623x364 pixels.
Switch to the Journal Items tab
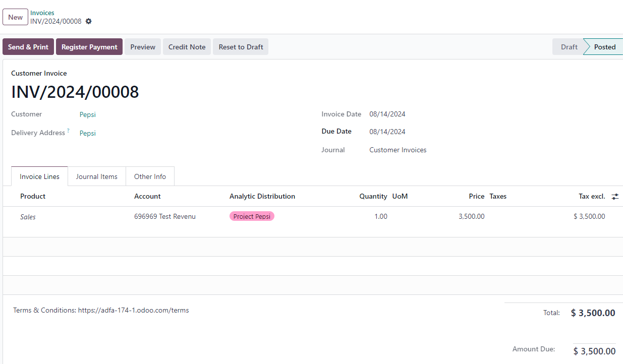(97, 176)
